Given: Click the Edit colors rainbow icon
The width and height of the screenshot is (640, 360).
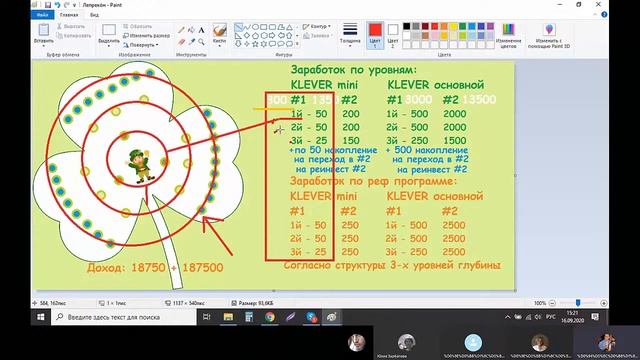Looking at the screenshot, I should [508, 30].
